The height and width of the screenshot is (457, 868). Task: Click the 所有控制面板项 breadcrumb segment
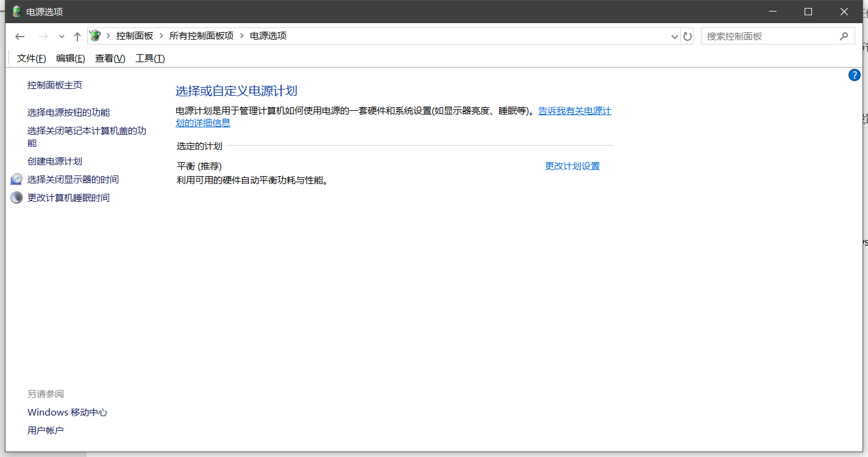pos(201,36)
